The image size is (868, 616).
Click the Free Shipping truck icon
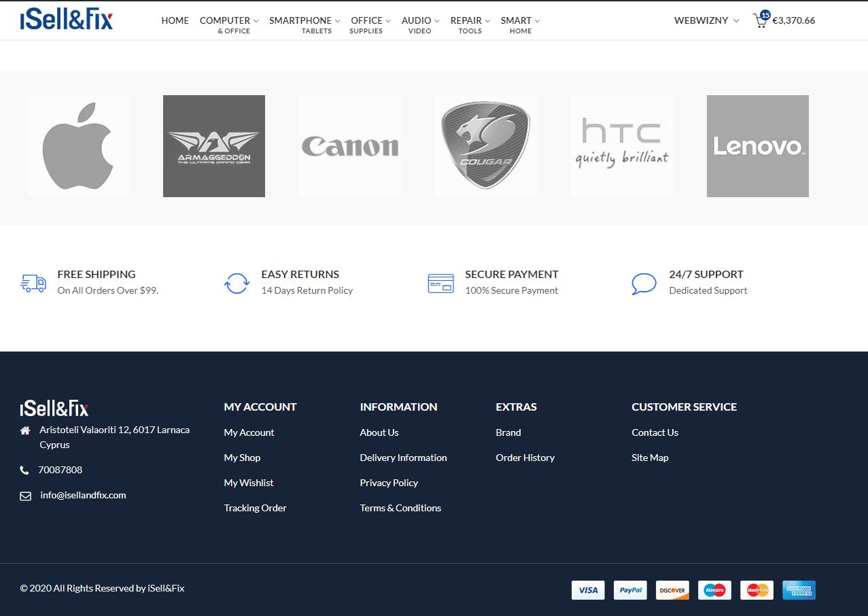[x=33, y=283]
